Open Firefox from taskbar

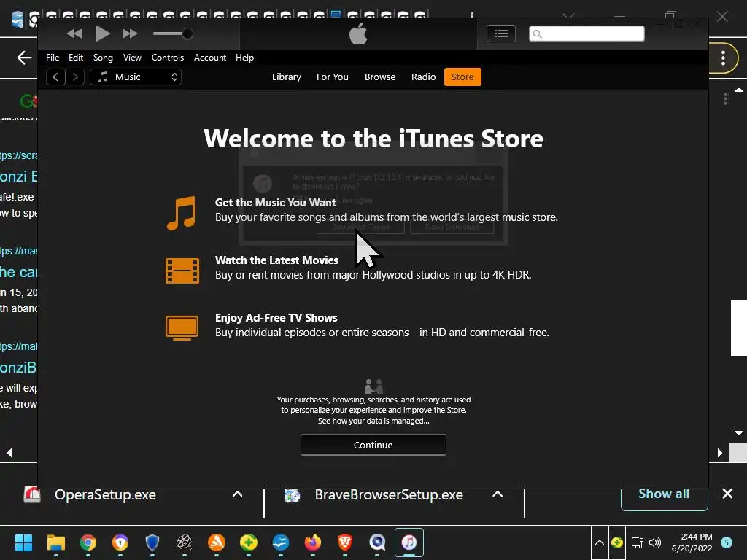point(313,542)
